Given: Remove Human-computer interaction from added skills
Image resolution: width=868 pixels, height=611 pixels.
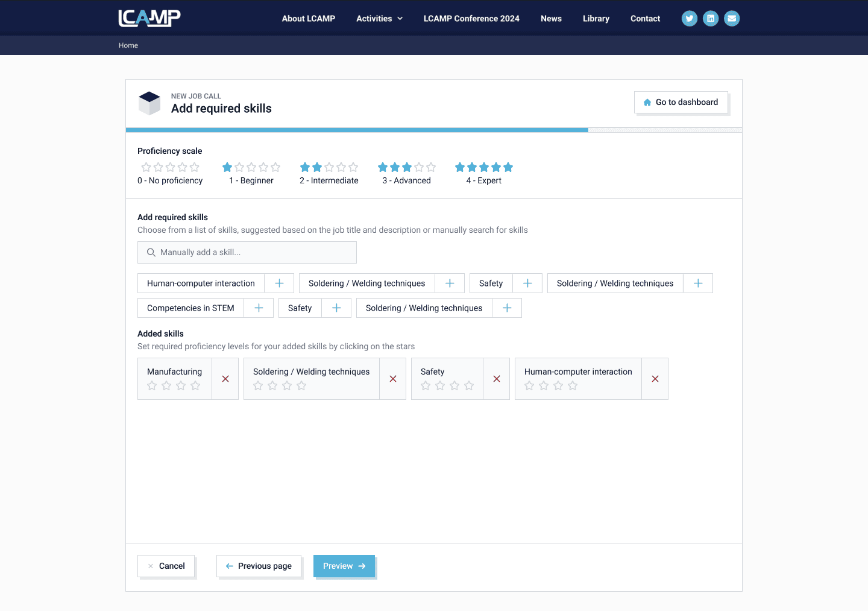Looking at the screenshot, I should (x=655, y=379).
